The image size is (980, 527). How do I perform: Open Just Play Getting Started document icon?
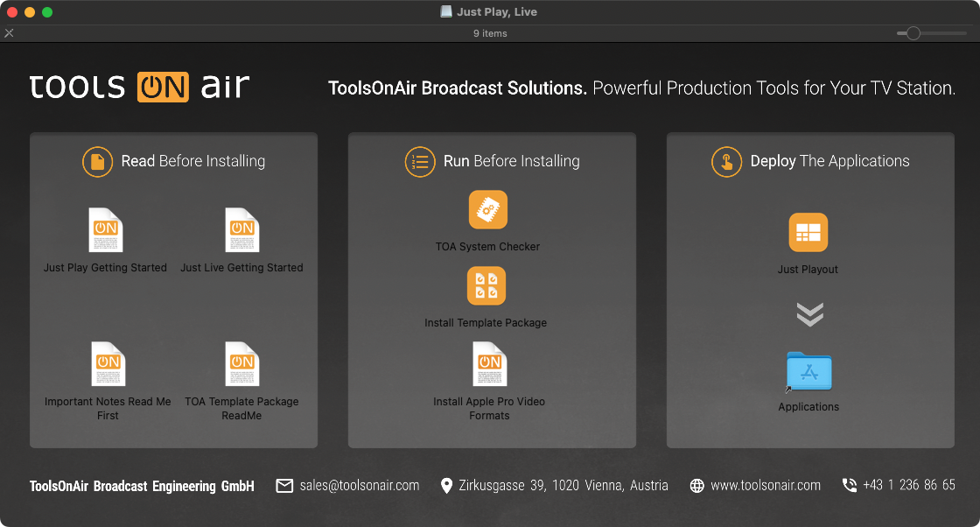click(x=106, y=230)
